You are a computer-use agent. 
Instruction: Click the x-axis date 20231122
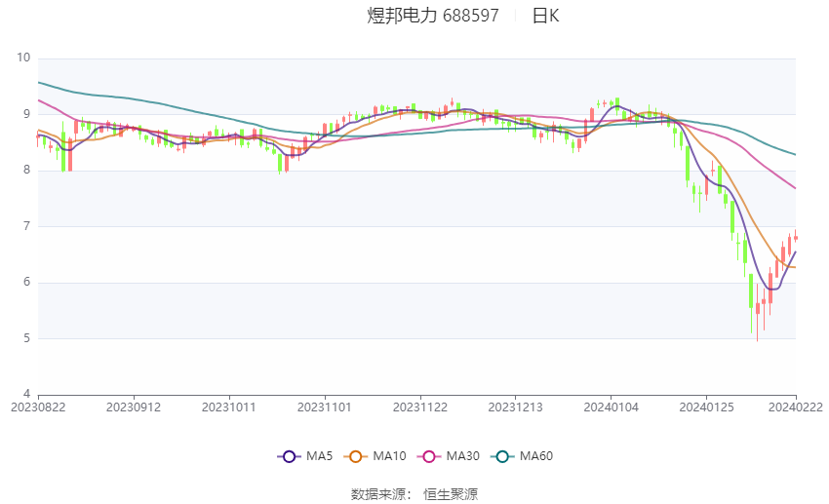[x=420, y=407]
